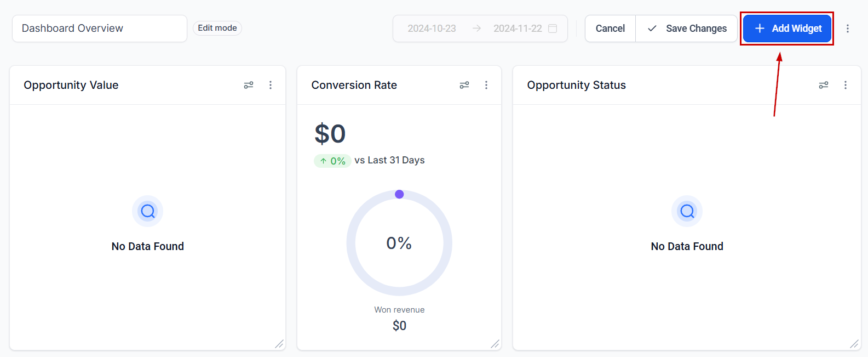
Task: Click the Add Widget button
Action: (787, 29)
